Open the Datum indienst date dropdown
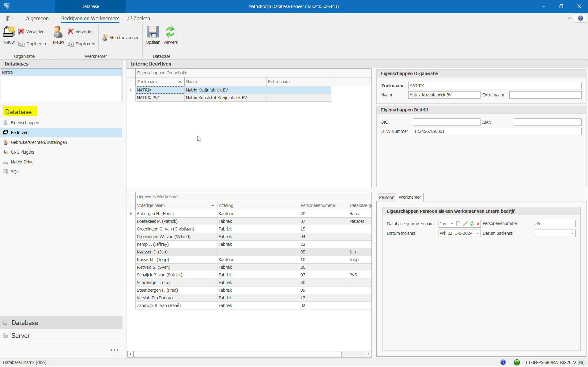This screenshot has height=367, width=588. [x=477, y=233]
